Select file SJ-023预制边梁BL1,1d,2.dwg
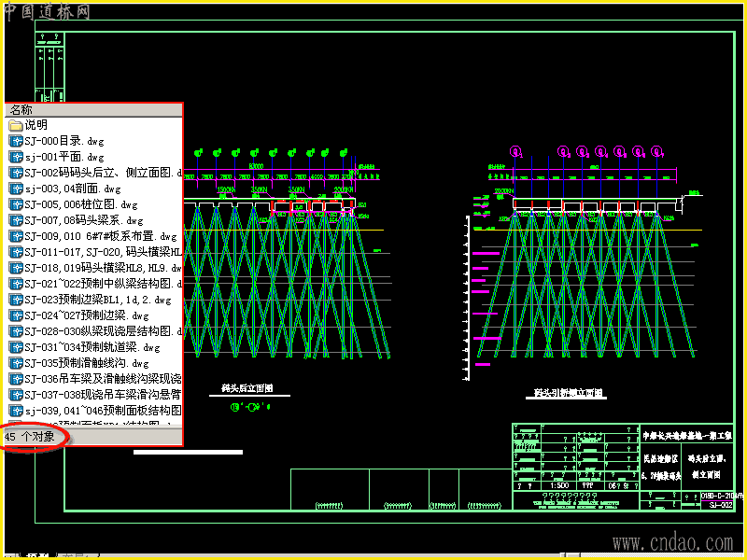The width and height of the screenshot is (747, 560). click(x=90, y=300)
